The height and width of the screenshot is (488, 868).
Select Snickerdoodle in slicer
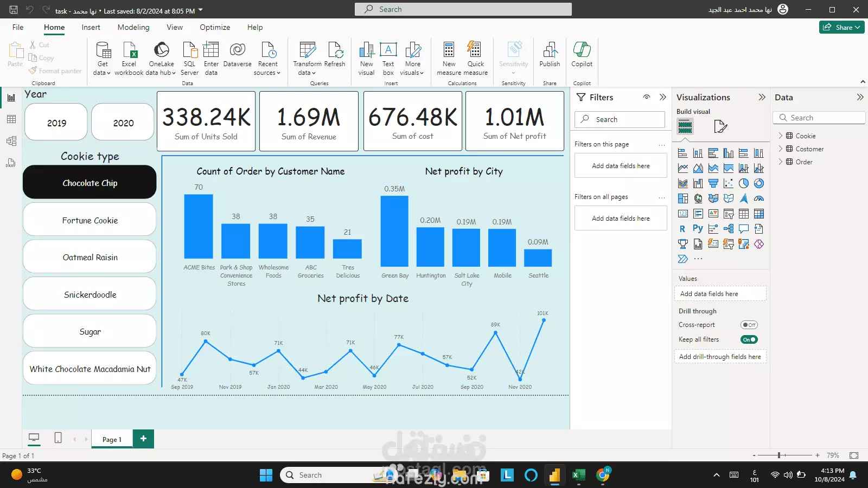click(x=90, y=294)
